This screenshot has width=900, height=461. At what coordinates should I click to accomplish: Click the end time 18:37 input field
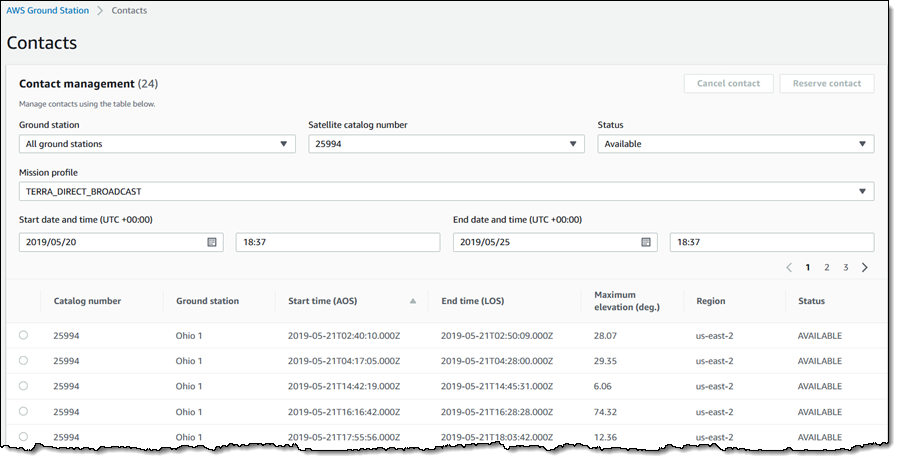tap(771, 242)
